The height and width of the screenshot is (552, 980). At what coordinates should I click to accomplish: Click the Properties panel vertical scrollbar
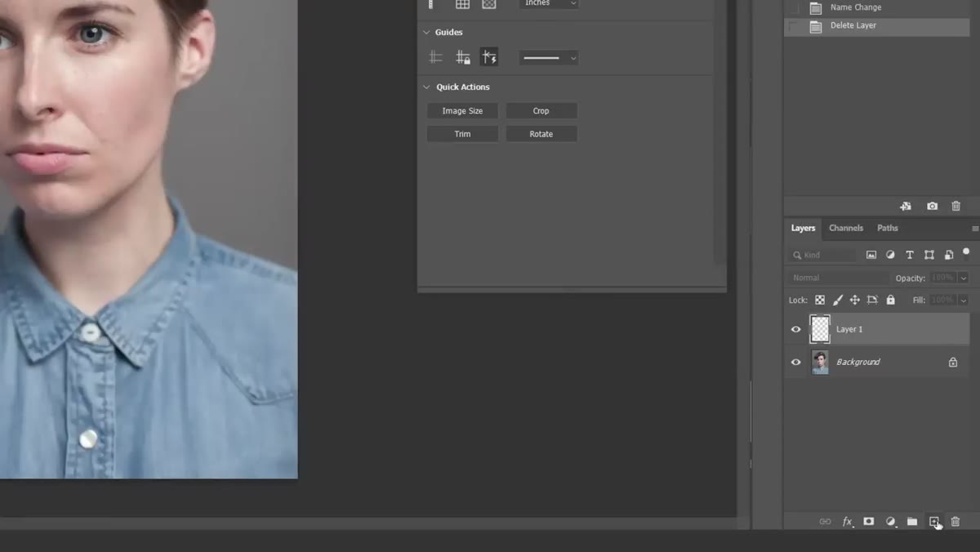(719, 131)
